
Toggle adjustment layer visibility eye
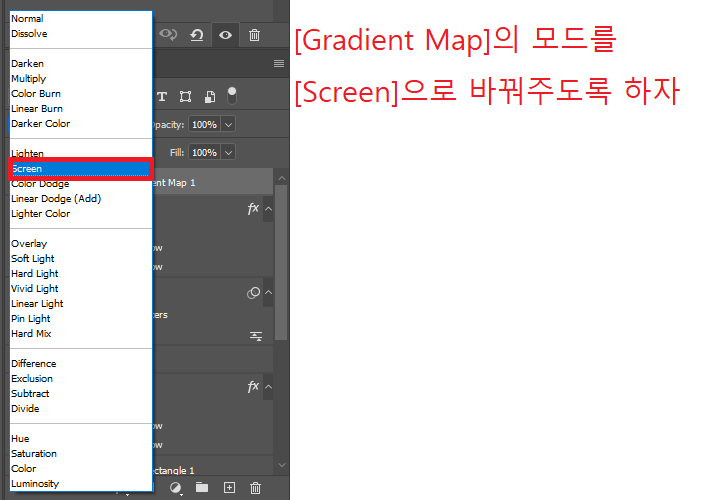[x=225, y=35]
